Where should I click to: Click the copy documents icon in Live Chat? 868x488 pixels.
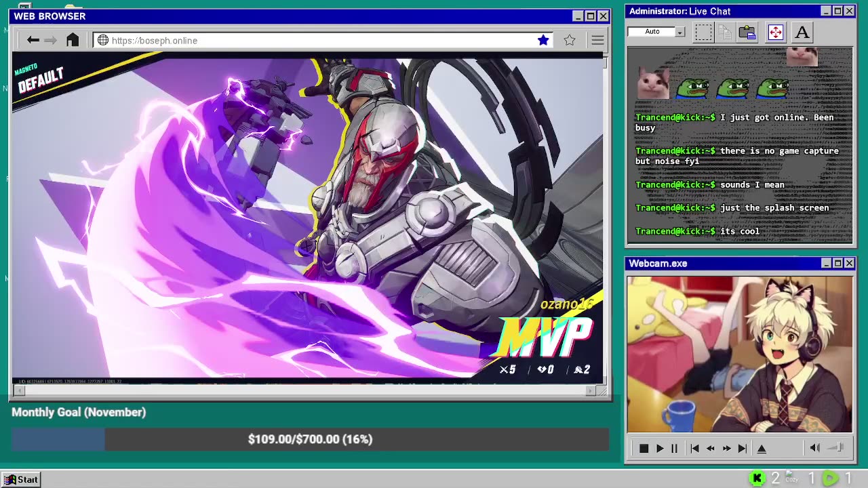pyautogui.click(x=724, y=32)
